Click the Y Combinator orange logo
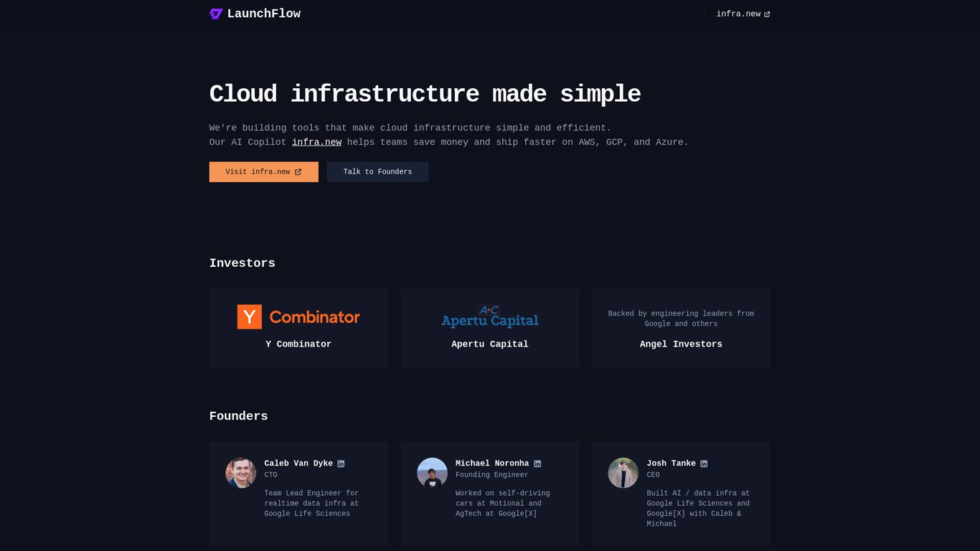 tap(298, 316)
